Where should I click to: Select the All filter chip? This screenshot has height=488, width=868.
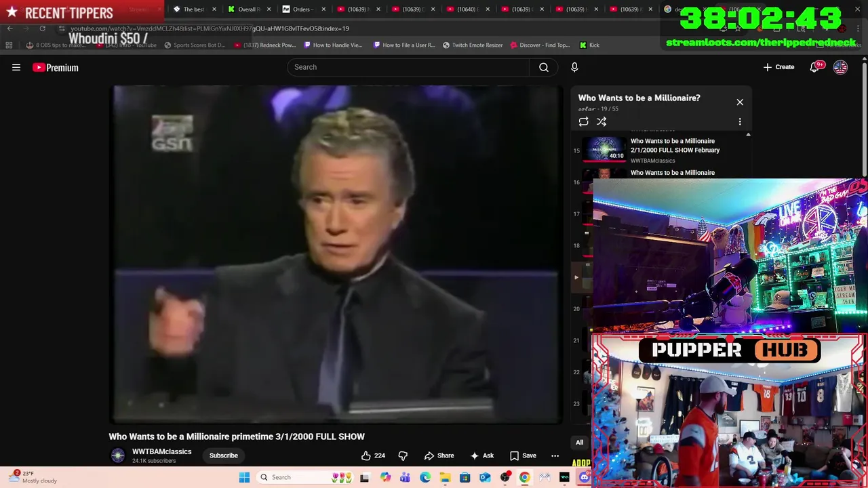pyautogui.click(x=579, y=443)
